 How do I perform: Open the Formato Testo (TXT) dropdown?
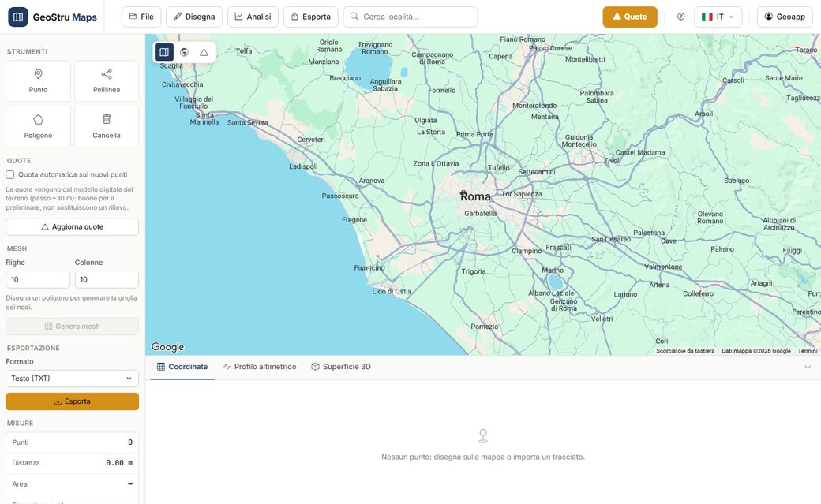click(x=73, y=379)
